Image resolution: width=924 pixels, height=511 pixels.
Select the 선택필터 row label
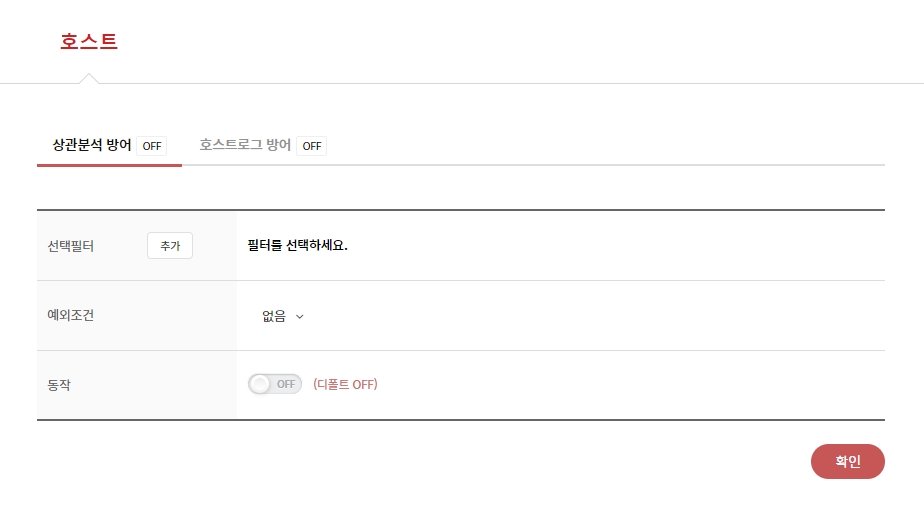(70, 245)
